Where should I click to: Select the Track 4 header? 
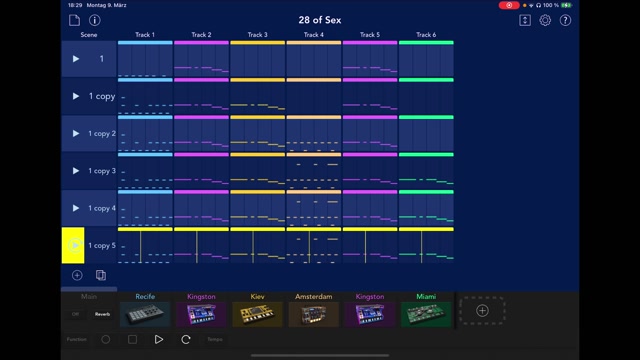[313, 35]
